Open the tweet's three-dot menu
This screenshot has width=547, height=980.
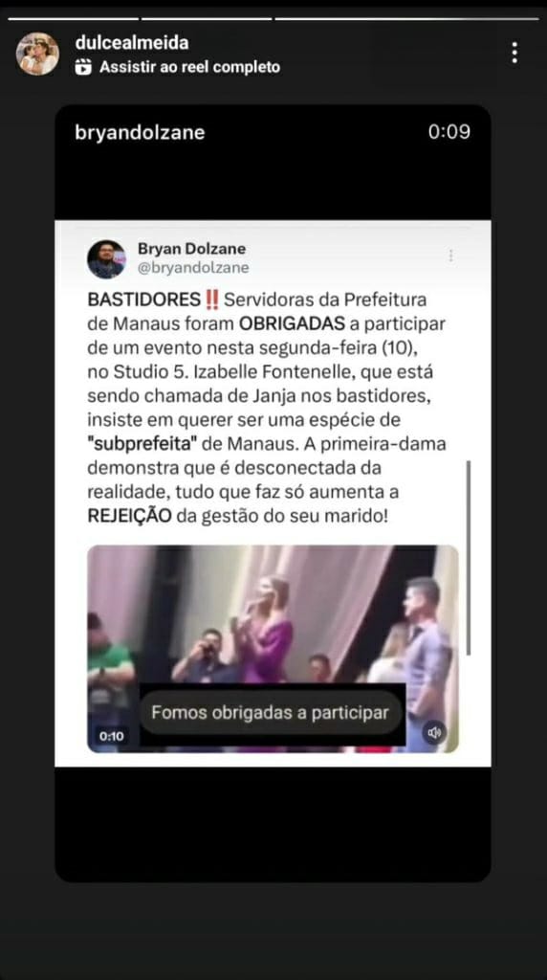coord(450,256)
